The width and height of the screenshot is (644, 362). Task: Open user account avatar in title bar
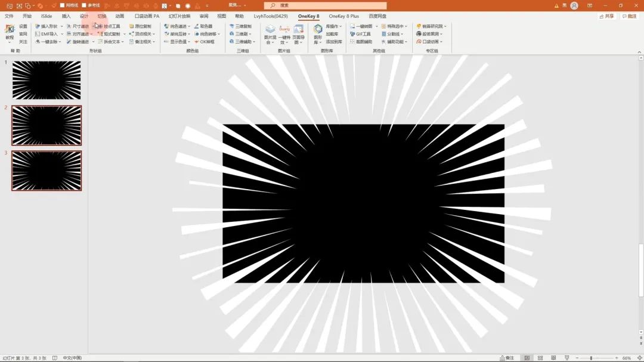tap(574, 5)
